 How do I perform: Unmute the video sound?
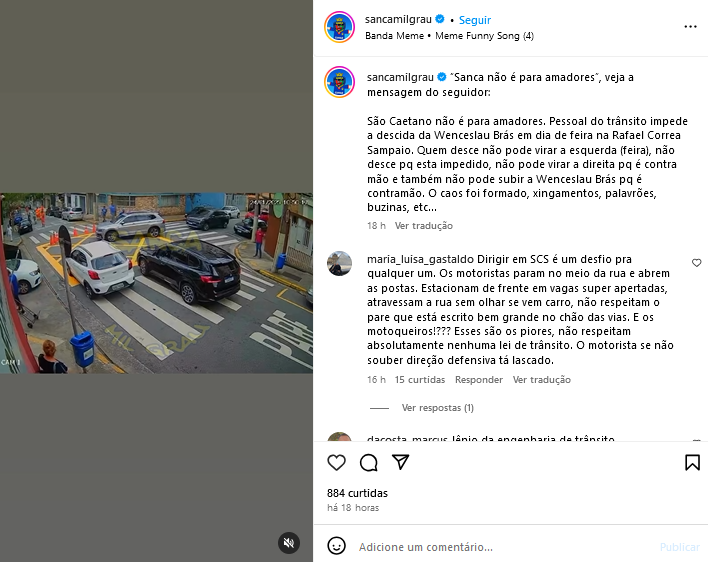[x=289, y=543]
